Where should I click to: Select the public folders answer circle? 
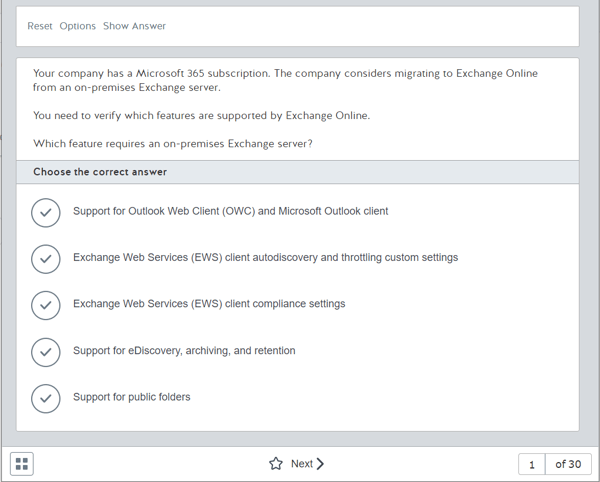tap(46, 399)
